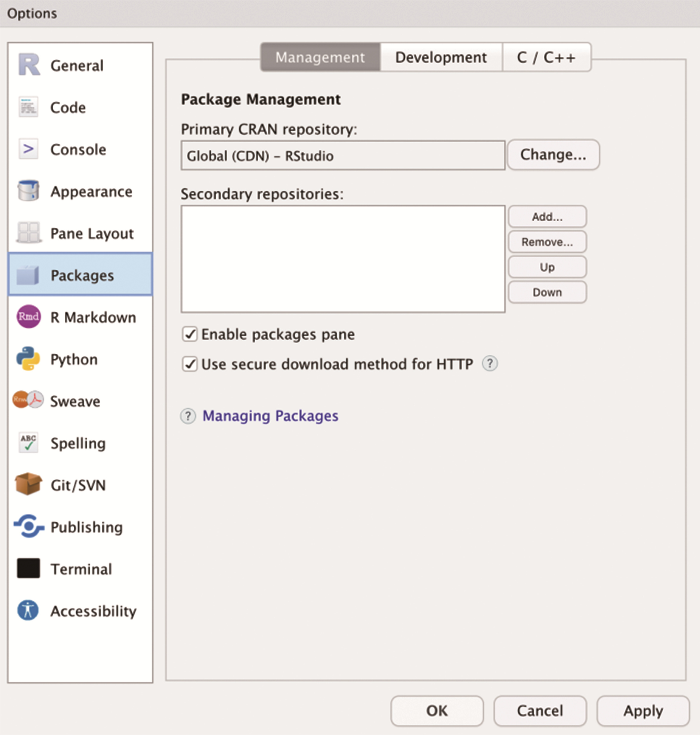Open the Managing Packages help link

pos(270,416)
